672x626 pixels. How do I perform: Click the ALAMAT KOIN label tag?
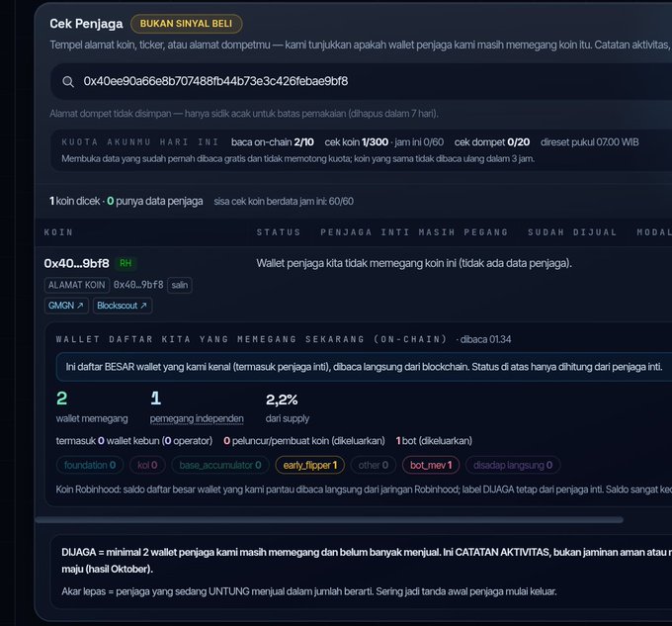pyautogui.click(x=77, y=285)
